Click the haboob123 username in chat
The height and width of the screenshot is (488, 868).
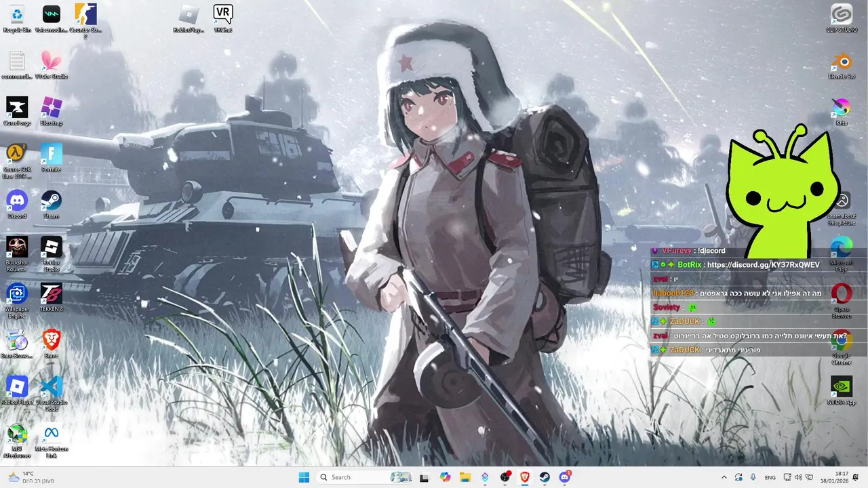673,293
